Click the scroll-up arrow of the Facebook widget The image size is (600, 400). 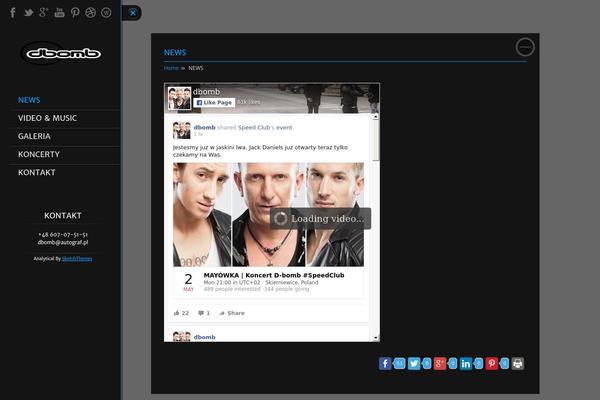(375, 116)
